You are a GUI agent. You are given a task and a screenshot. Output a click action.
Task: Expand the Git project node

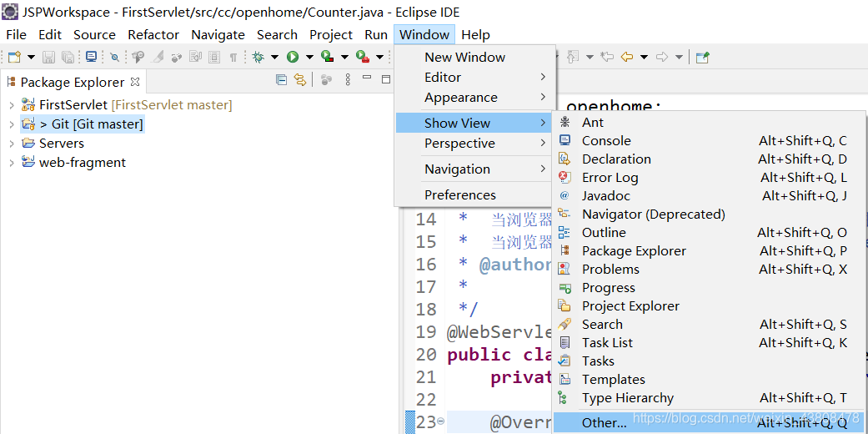pyautogui.click(x=12, y=124)
